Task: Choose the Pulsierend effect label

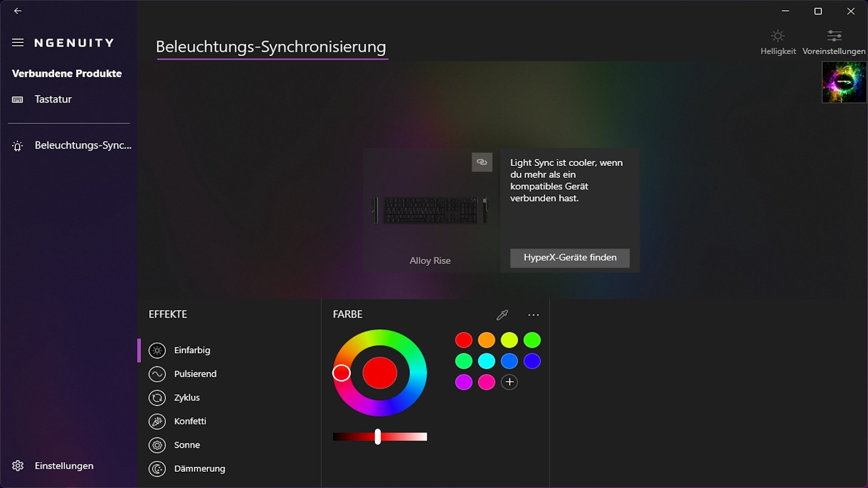Action: click(195, 374)
